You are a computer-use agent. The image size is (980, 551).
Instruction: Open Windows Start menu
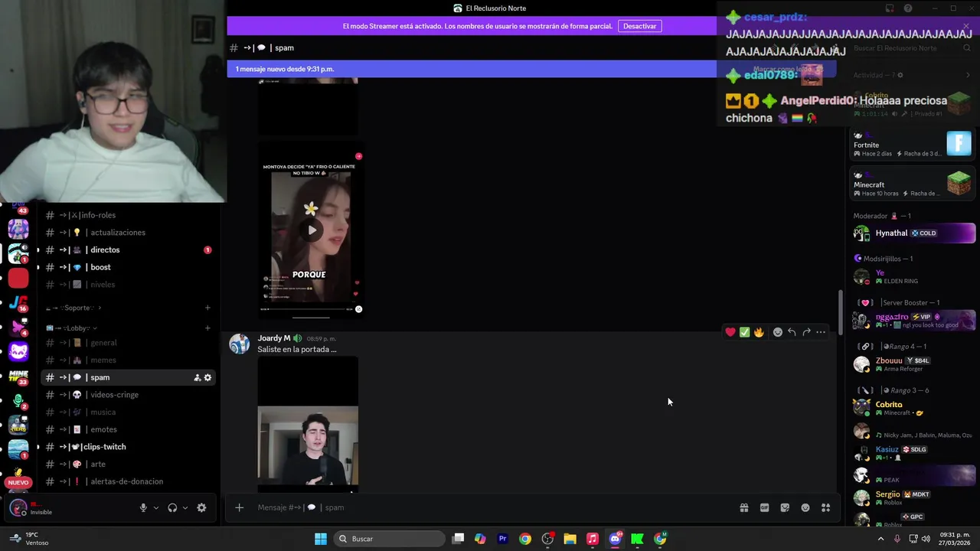click(x=321, y=539)
